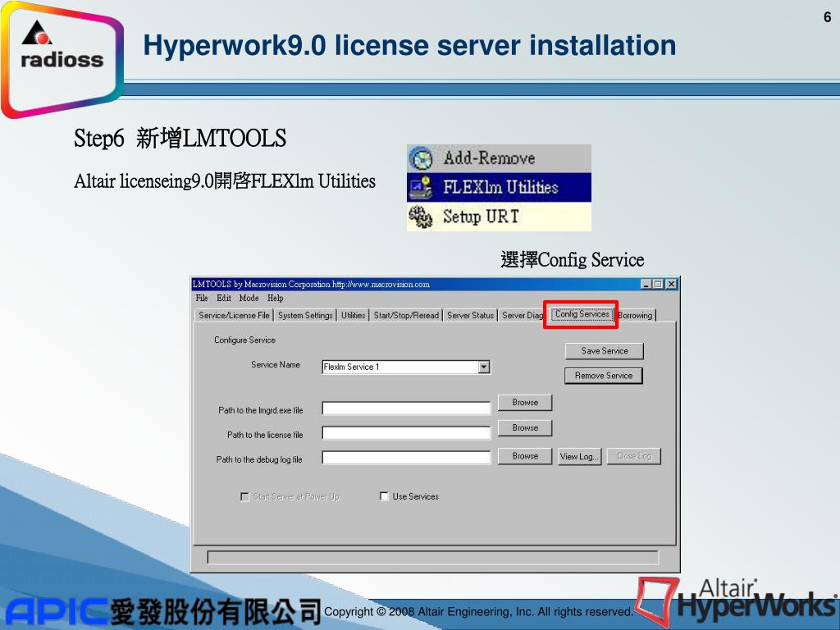Screen dimensions: 840x630
Task: Click the View Log button
Action: click(x=580, y=456)
